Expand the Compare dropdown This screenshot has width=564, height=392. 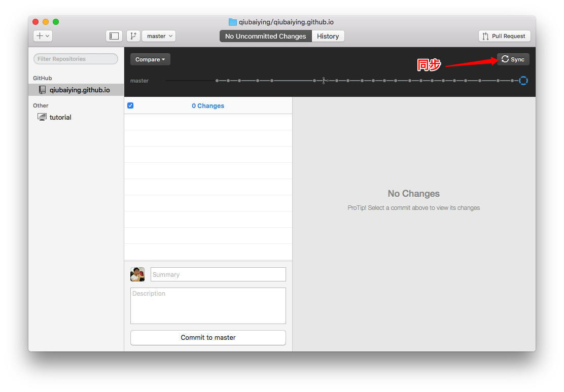tap(150, 59)
